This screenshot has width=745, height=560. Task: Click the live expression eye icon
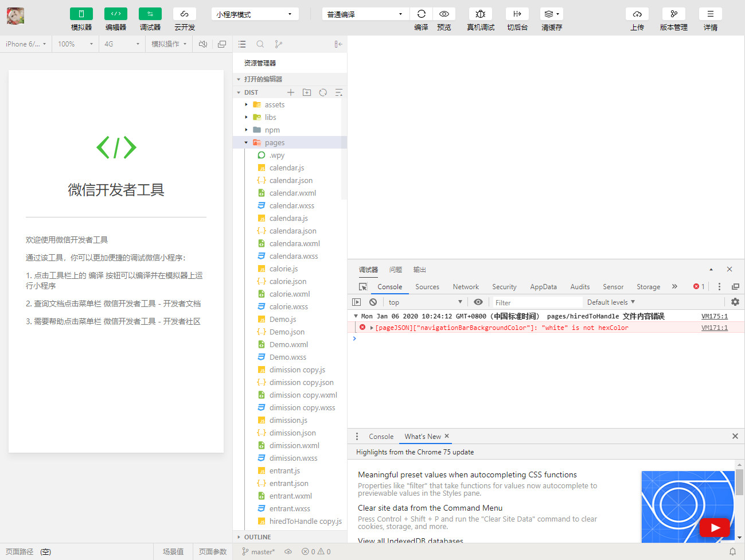(x=478, y=302)
